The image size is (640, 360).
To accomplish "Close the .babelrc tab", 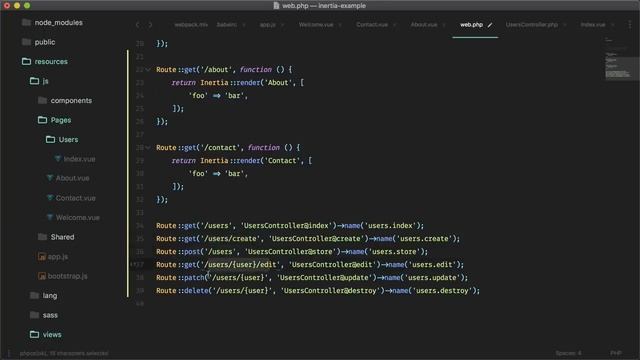I will coord(244,25).
